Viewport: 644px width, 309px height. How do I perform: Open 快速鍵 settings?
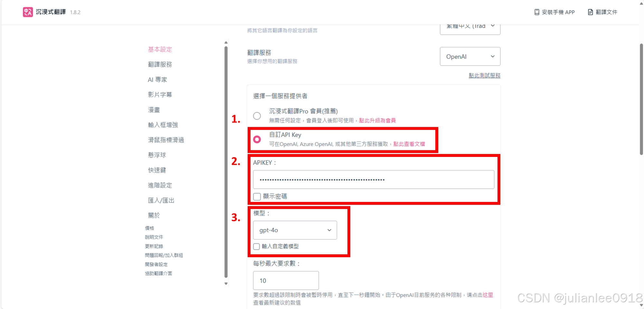[157, 170]
